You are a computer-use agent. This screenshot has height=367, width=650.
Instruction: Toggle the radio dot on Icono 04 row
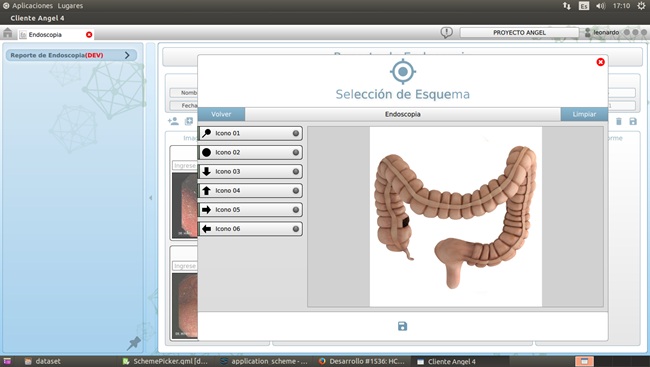pyautogui.click(x=296, y=190)
